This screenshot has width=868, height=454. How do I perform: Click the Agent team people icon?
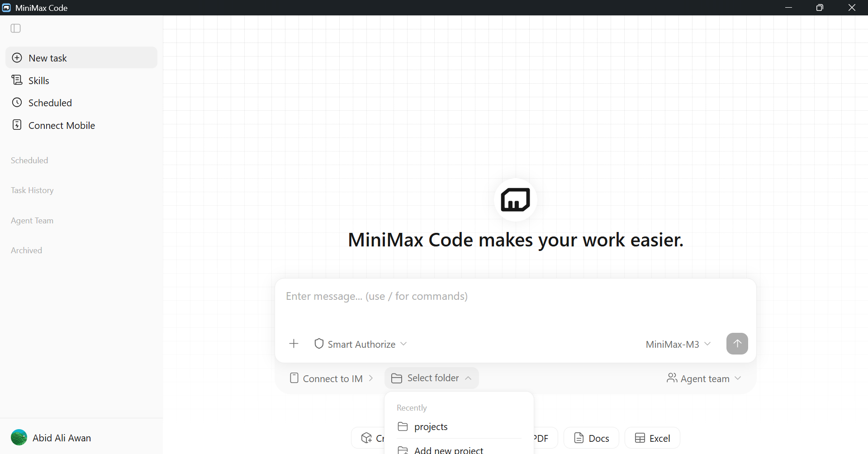tap(672, 378)
